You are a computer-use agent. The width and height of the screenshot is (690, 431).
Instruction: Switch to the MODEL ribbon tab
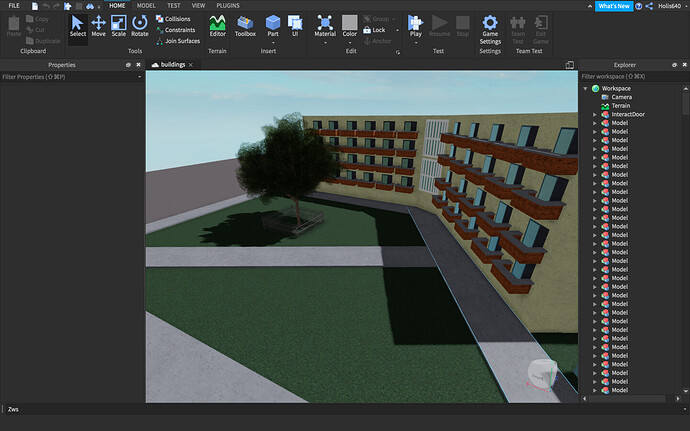point(146,6)
